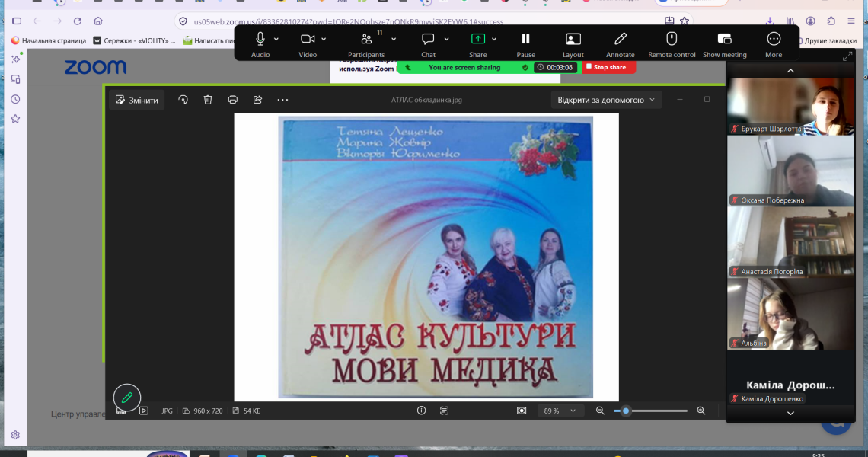Open the Начальная страница bookmark
Image resolution: width=868 pixels, height=457 pixels.
point(49,40)
